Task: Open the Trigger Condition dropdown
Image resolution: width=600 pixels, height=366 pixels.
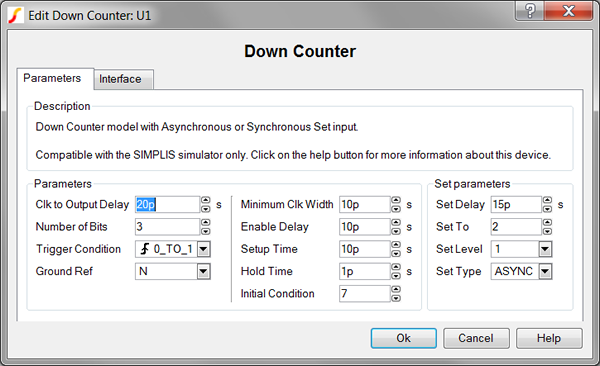Action: point(204,249)
